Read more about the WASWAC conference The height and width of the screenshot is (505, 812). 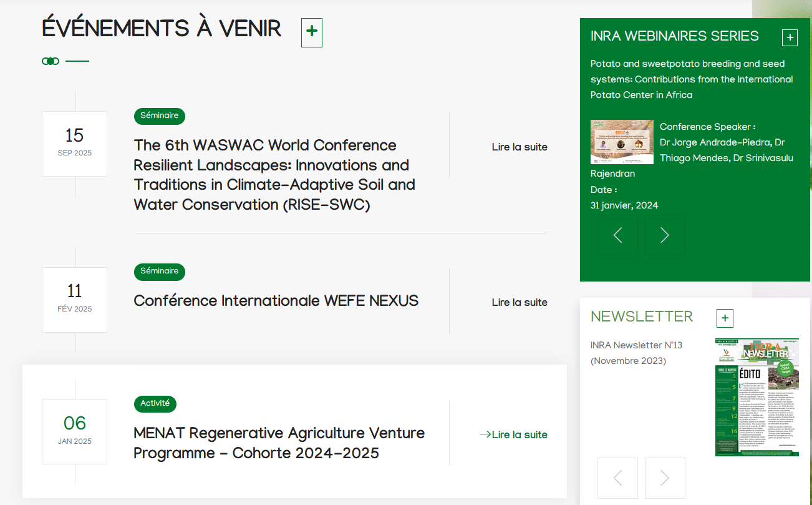[520, 147]
